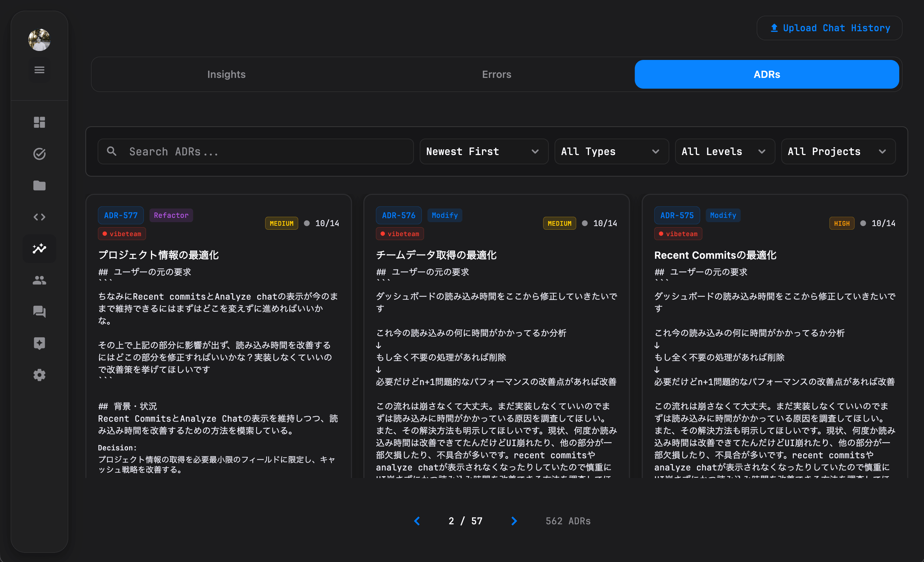Toggle the HIGH level badge on ADR-575
Viewport: 924px width, 562px height.
(841, 223)
